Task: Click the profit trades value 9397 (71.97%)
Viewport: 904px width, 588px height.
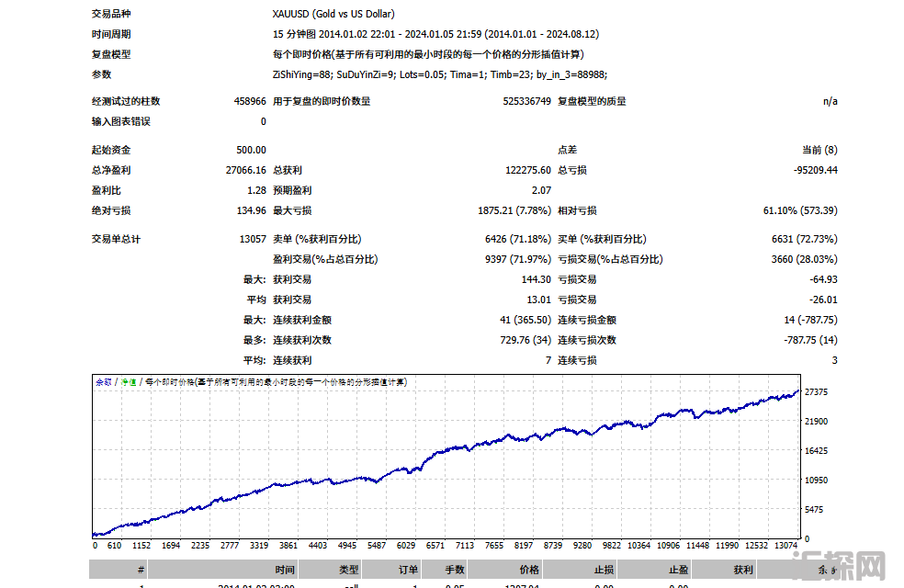Action: click(518, 259)
